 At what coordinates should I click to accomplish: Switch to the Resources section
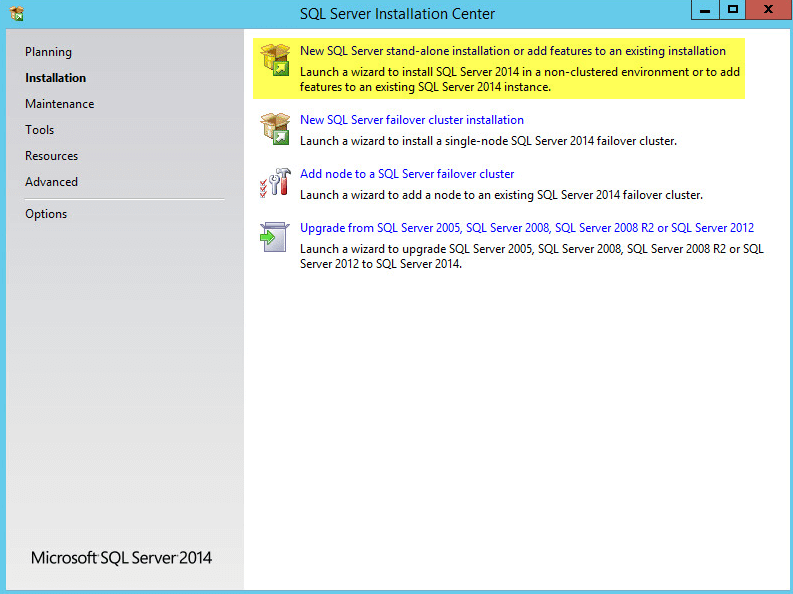point(52,156)
